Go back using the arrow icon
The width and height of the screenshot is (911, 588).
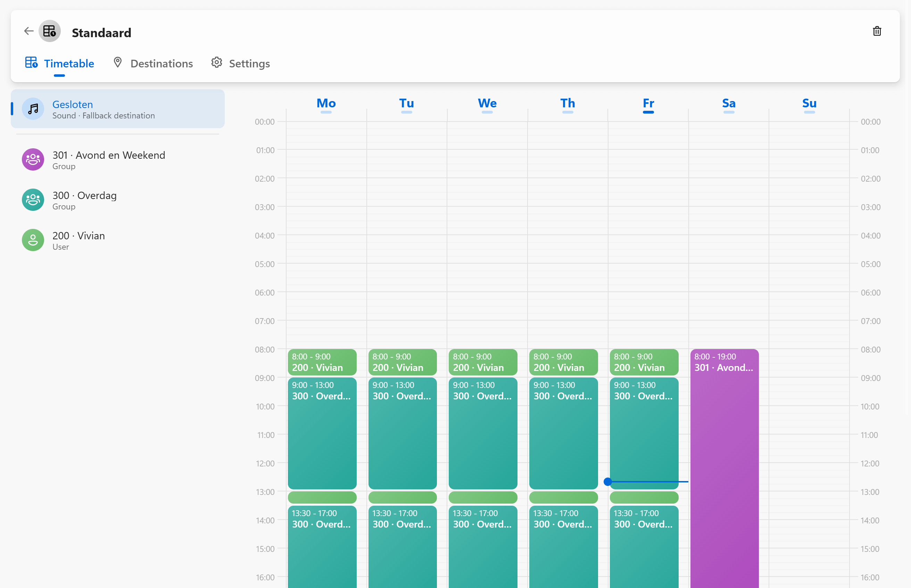(x=28, y=31)
